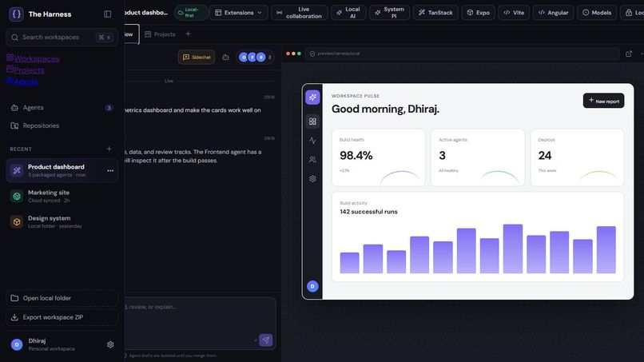The image size is (644, 362).
Task: Click the Build health 98.4% card
Action: click(x=378, y=157)
